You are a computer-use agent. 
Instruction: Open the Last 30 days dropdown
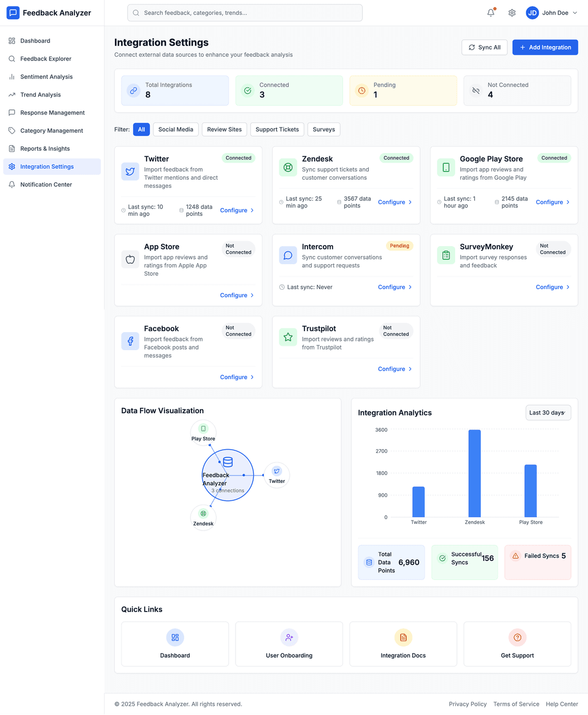tap(548, 412)
